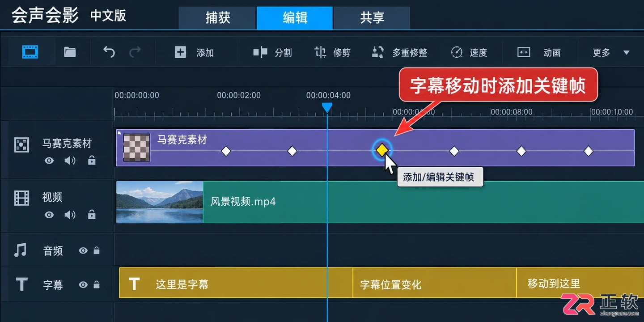Toggle visibility of 视频 track
644x322 pixels.
(x=49, y=215)
